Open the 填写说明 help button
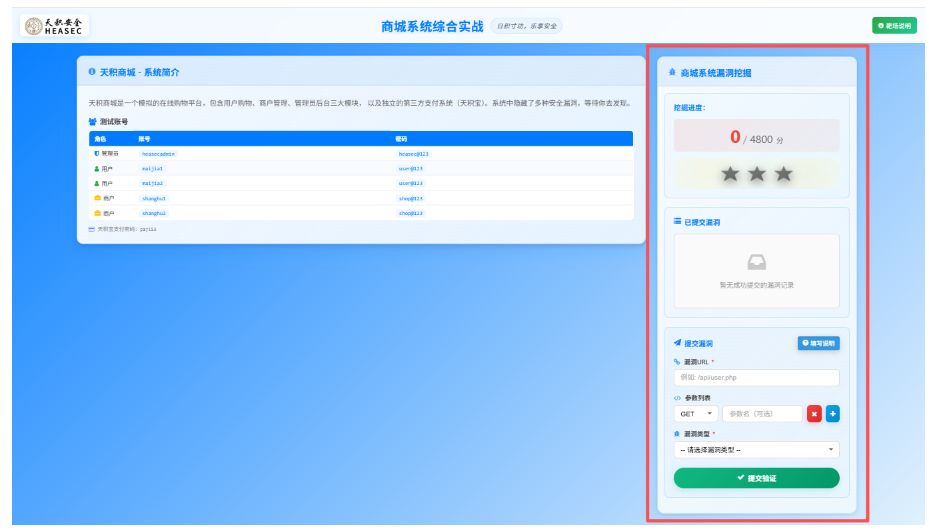This screenshot has width=929, height=532. pyautogui.click(x=818, y=343)
